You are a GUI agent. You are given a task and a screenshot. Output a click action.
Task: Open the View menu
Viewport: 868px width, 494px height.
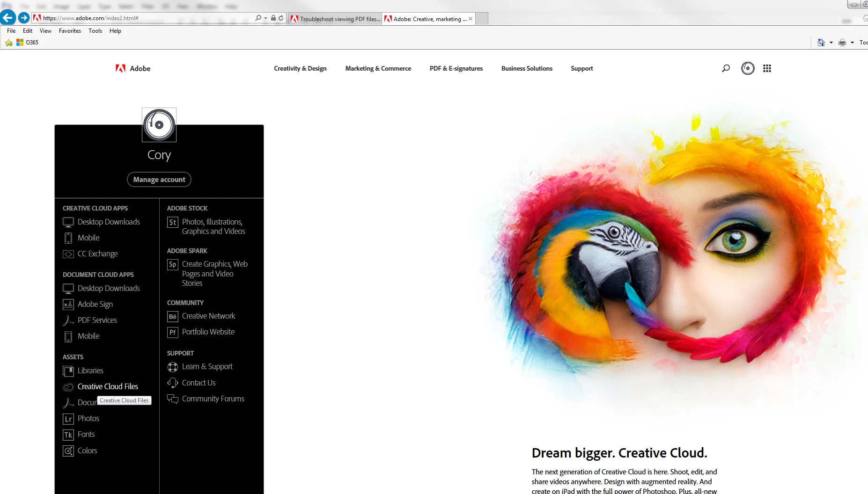45,31
